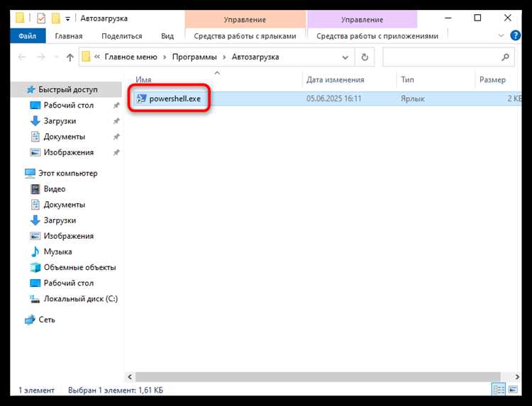
Task: Open Quick Access Toolbar customize dropdown
Action: point(68,19)
